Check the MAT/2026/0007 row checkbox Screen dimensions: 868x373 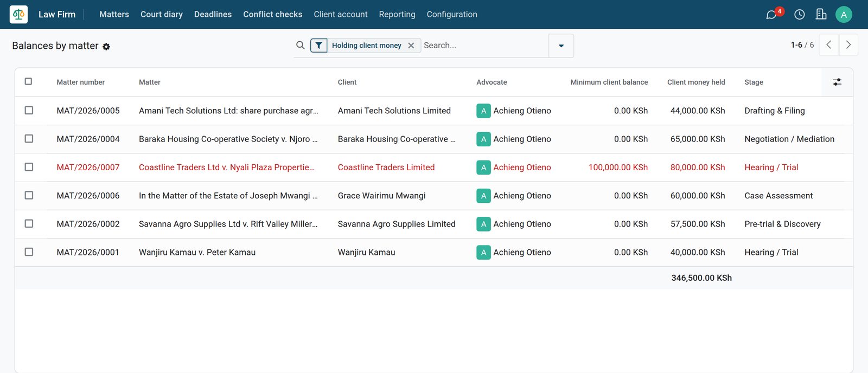coord(29,167)
